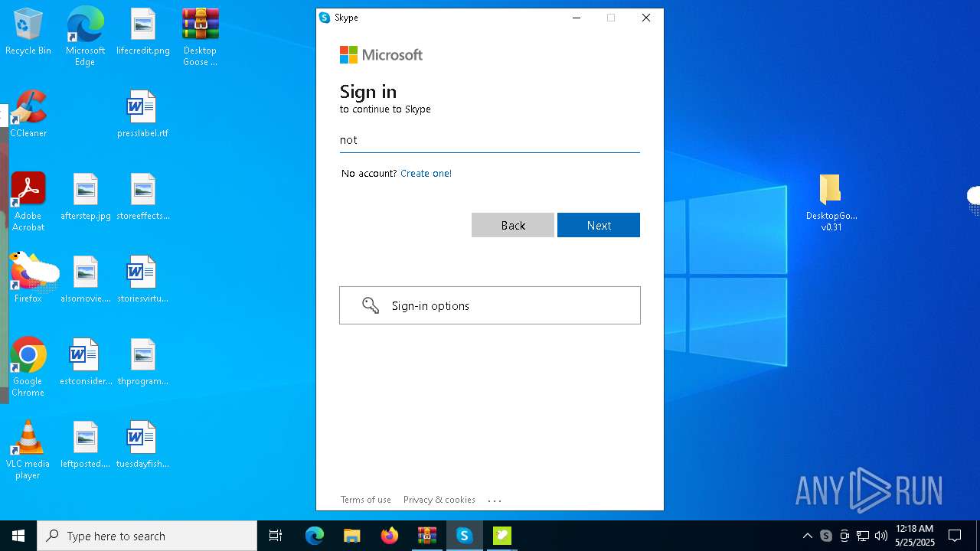
Task: Click the Skype tray icon
Action: click(x=826, y=536)
